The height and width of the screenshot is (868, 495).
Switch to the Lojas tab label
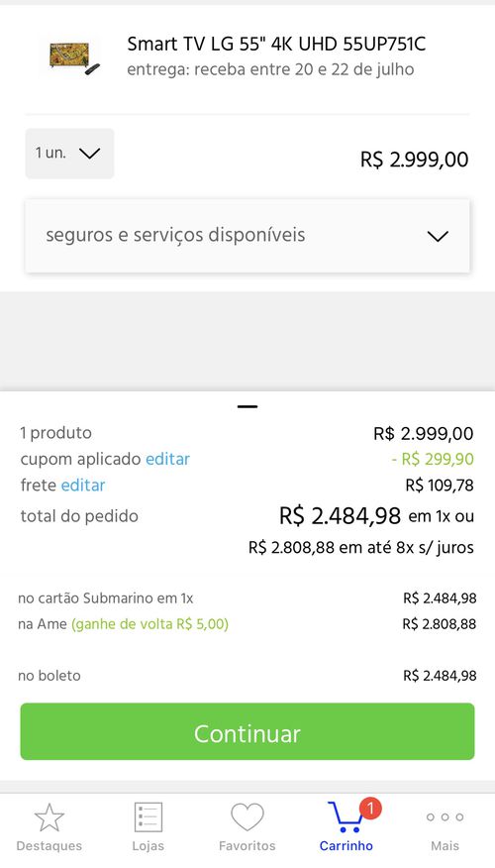click(x=148, y=846)
